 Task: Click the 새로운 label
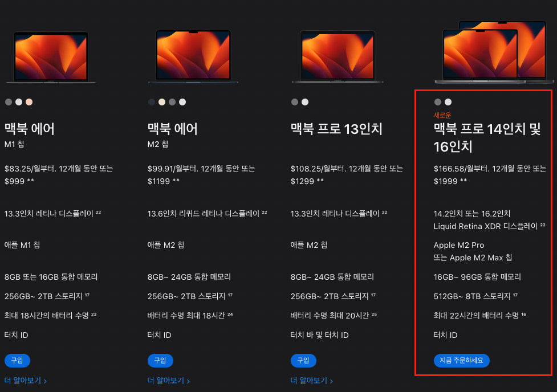pos(442,116)
